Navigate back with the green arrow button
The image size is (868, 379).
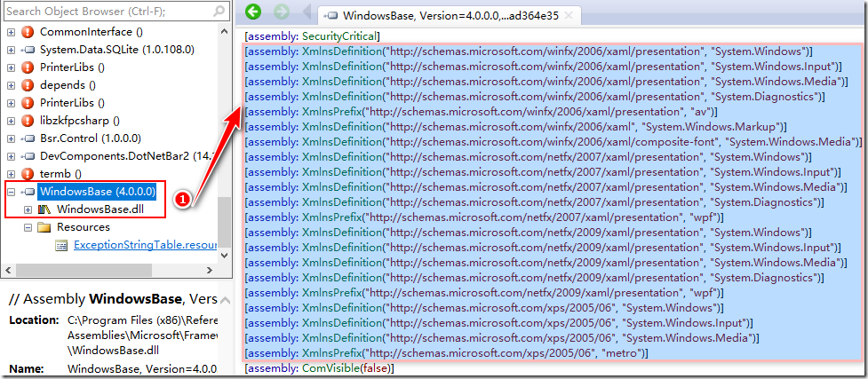pyautogui.click(x=253, y=12)
